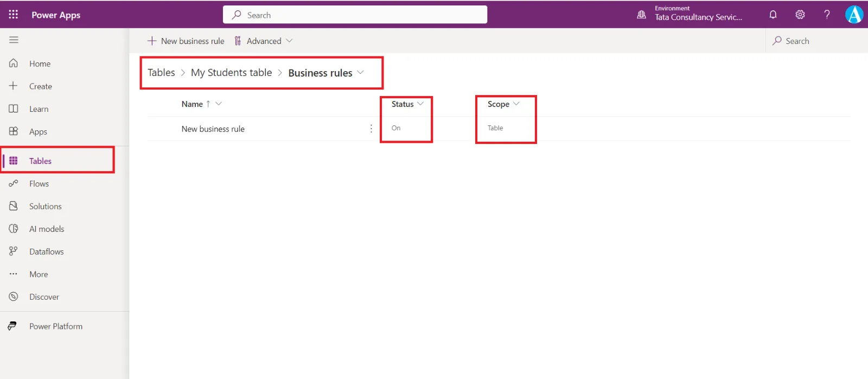Open the help question mark icon

(x=827, y=15)
